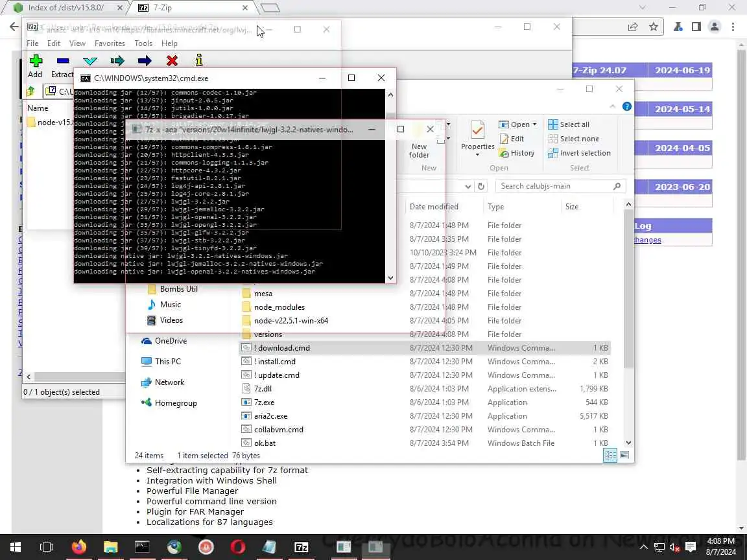This screenshot has width=747, height=560.
Task: Show hidden system tray icons
Action: click(643, 547)
